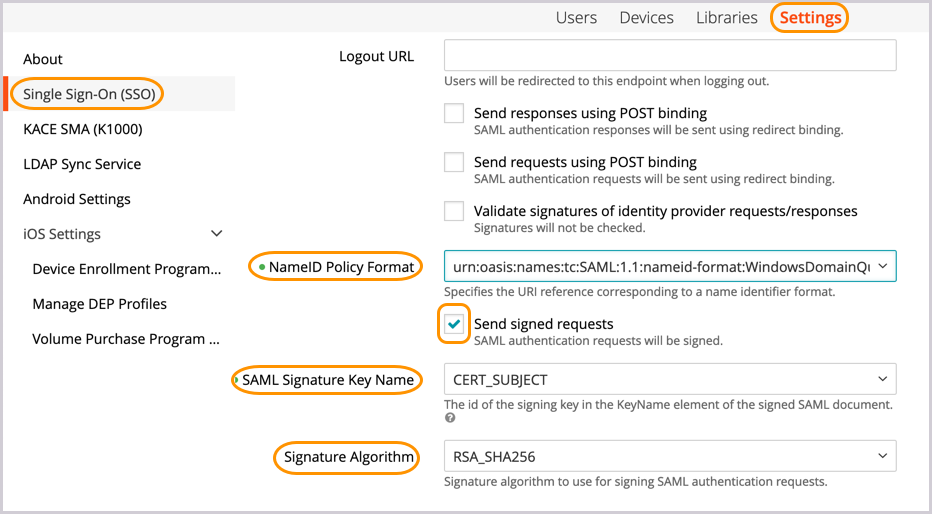The height and width of the screenshot is (514, 932).
Task: Go to the Libraries tab
Action: [726, 18]
